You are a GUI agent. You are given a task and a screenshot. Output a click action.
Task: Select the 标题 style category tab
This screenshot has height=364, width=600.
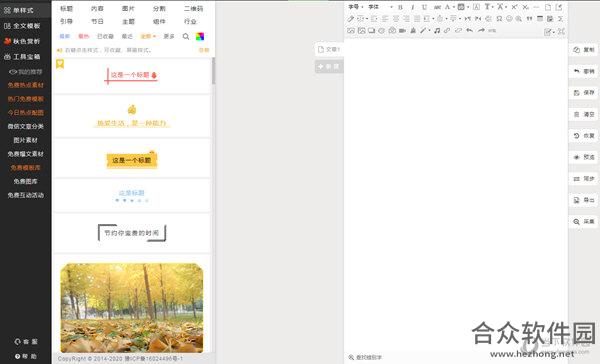[x=66, y=8]
